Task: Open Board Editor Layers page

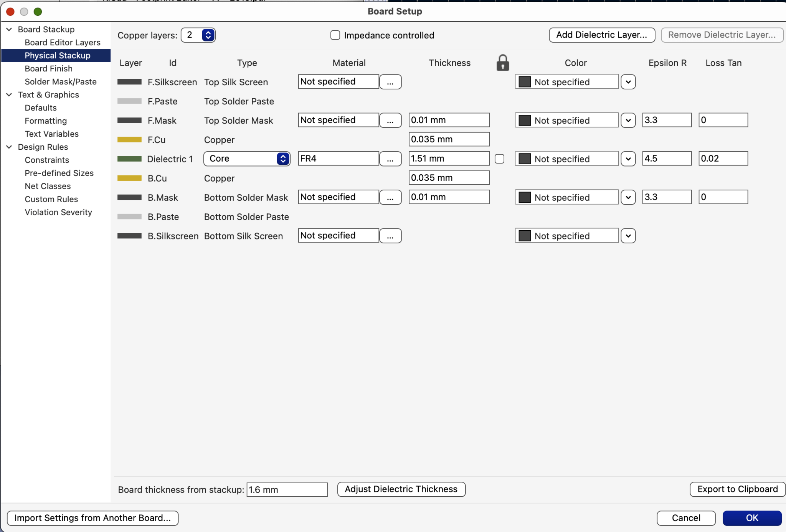Action: click(63, 42)
